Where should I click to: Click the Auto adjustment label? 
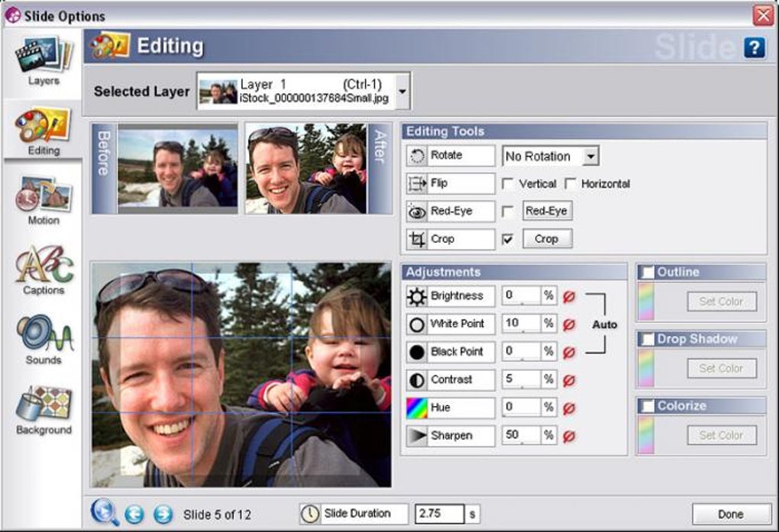[604, 324]
